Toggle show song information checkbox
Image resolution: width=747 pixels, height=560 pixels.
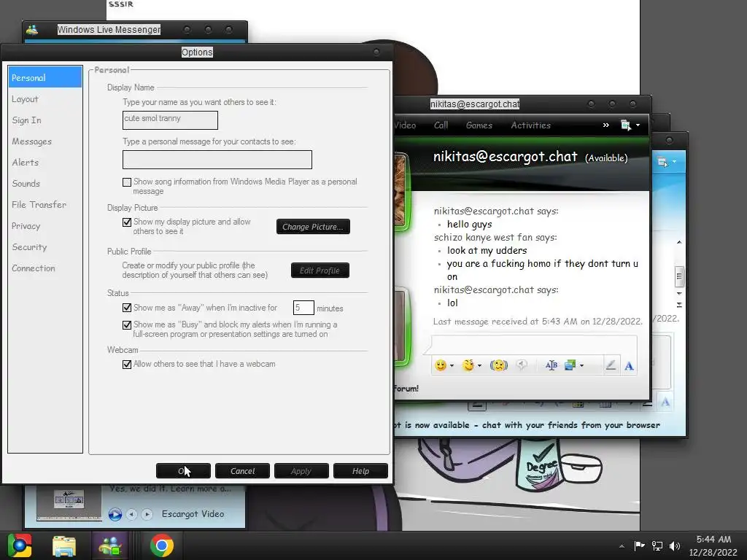127,182
